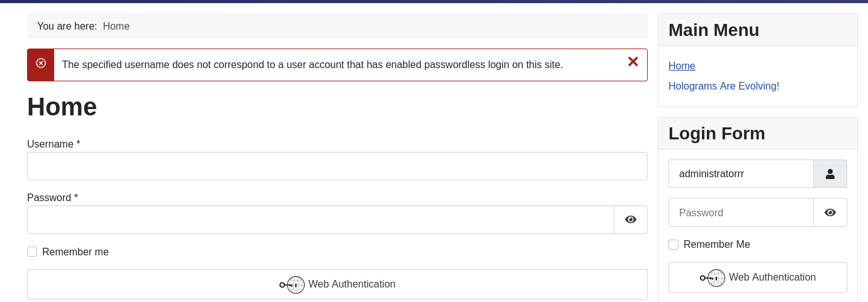The image size is (868, 302).
Task: Show password in the main login form
Action: (x=631, y=219)
